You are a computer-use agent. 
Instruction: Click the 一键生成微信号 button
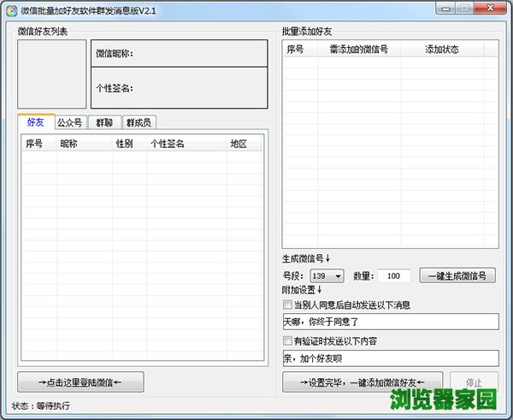click(457, 275)
